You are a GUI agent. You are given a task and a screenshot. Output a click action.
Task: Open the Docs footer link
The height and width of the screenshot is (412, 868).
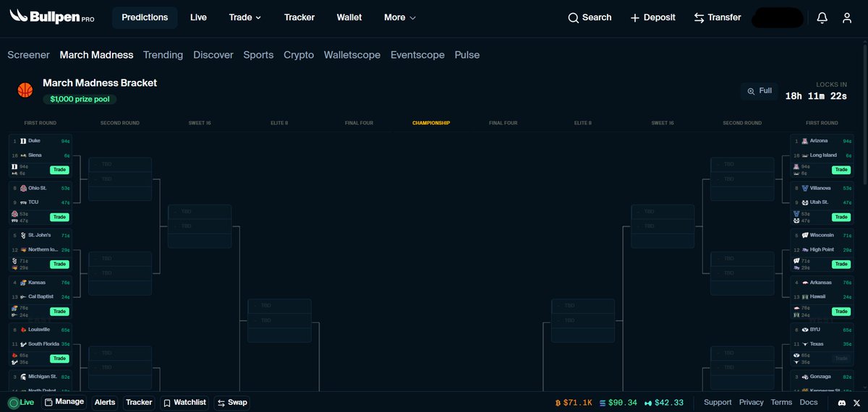(x=809, y=403)
